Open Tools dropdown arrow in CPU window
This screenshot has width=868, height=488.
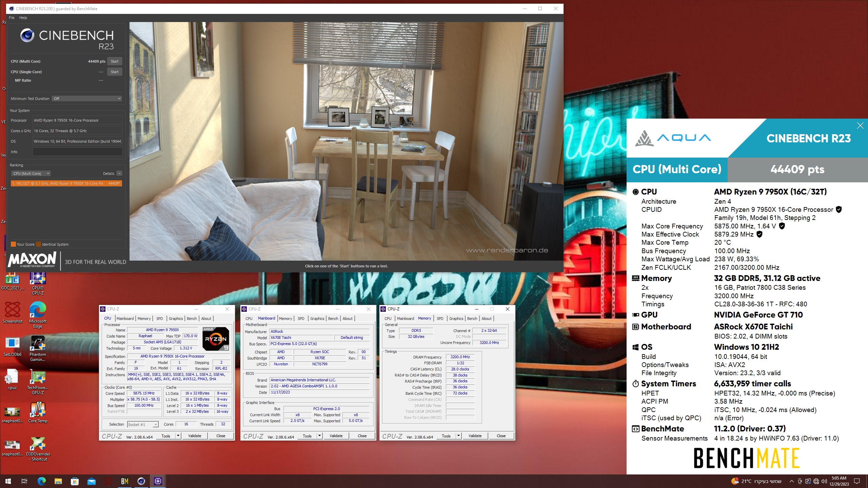point(178,436)
